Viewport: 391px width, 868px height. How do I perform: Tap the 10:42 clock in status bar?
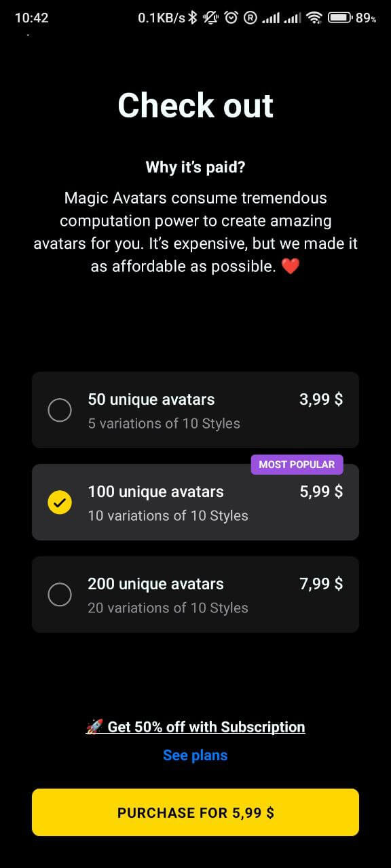tap(31, 18)
